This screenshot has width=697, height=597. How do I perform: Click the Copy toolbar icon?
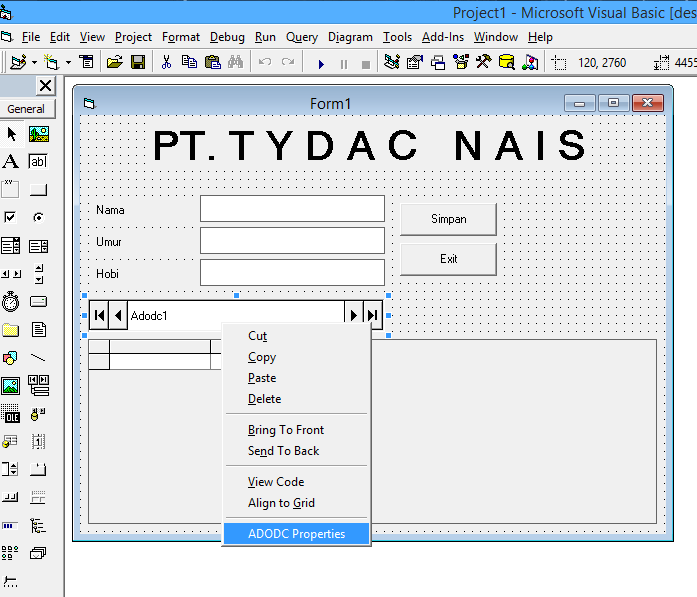[189, 62]
